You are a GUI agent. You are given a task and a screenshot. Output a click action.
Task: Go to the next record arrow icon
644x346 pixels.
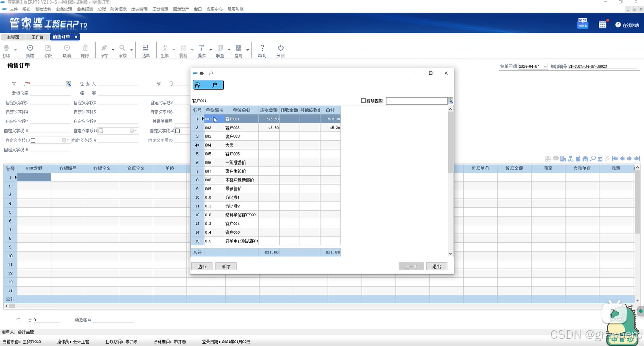629,159
